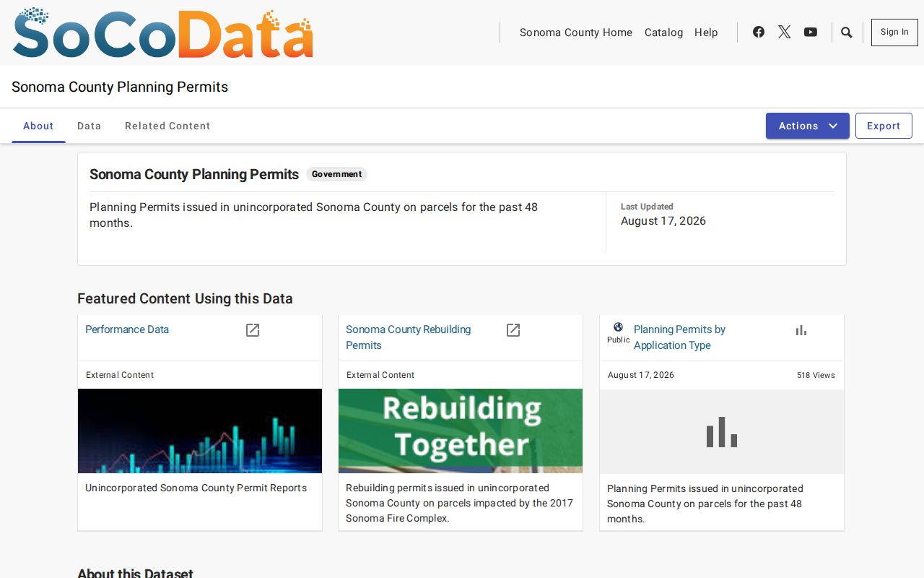Click the Rebuilding permits 2017 Fire Complex description

459,503
